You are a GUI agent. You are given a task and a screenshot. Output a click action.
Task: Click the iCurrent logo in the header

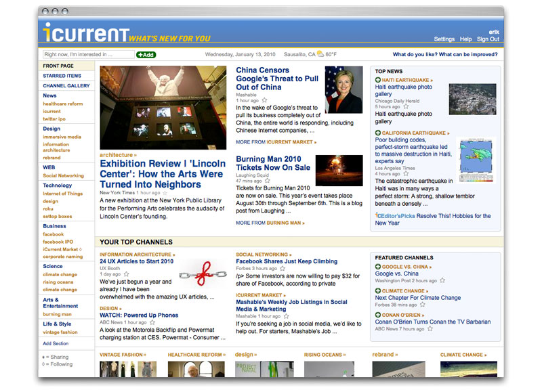click(x=85, y=32)
